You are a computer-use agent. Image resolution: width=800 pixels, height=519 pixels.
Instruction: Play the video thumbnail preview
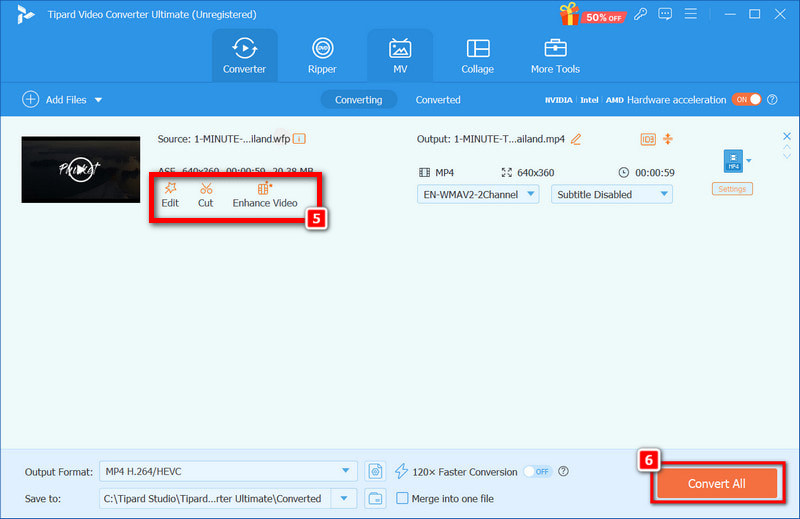point(81,169)
